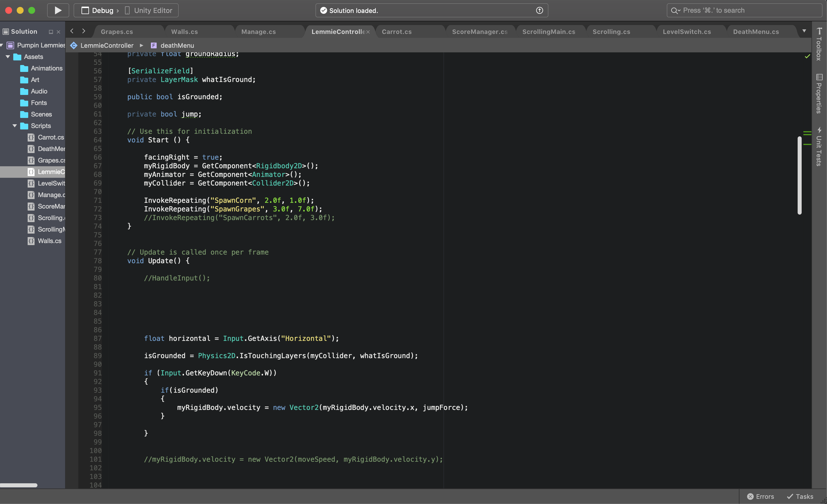The height and width of the screenshot is (504, 827).
Task: Open the Tasks pad
Action: coord(800,496)
